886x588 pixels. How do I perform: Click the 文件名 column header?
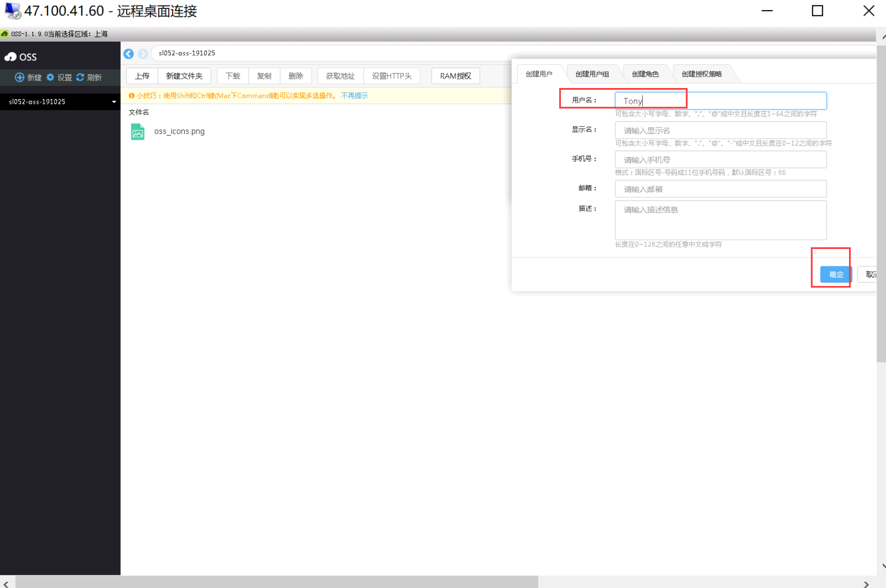[x=139, y=112]
